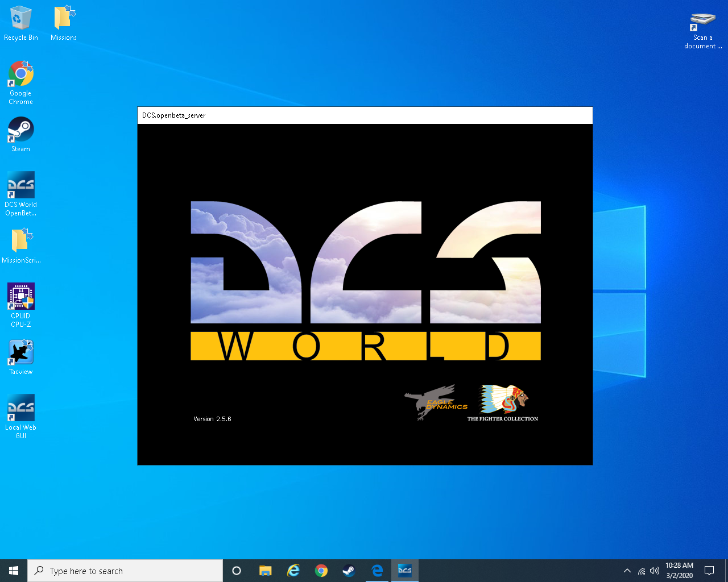Open the Windows Start menu

[14, 571]
